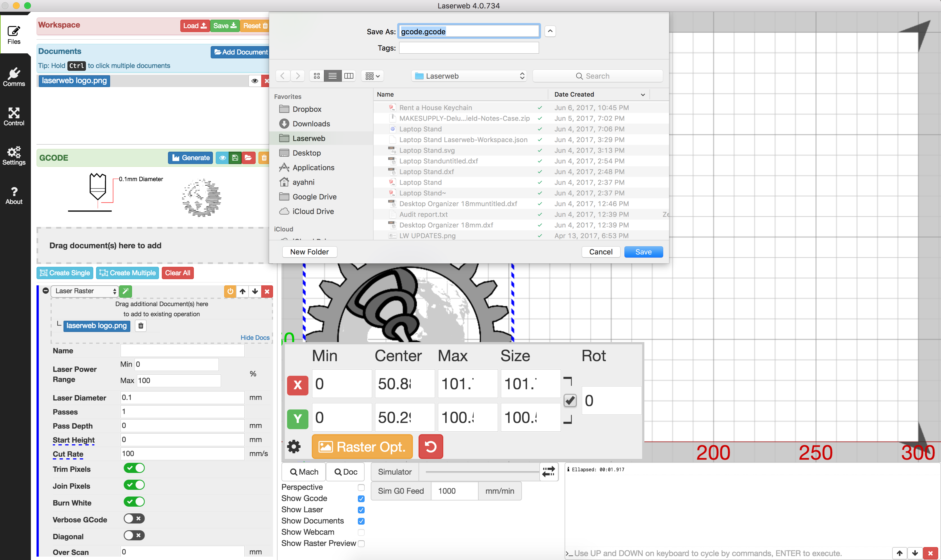Open the Comms sidebar tab
Screen dimensions: 941x560
click(14, 77)
